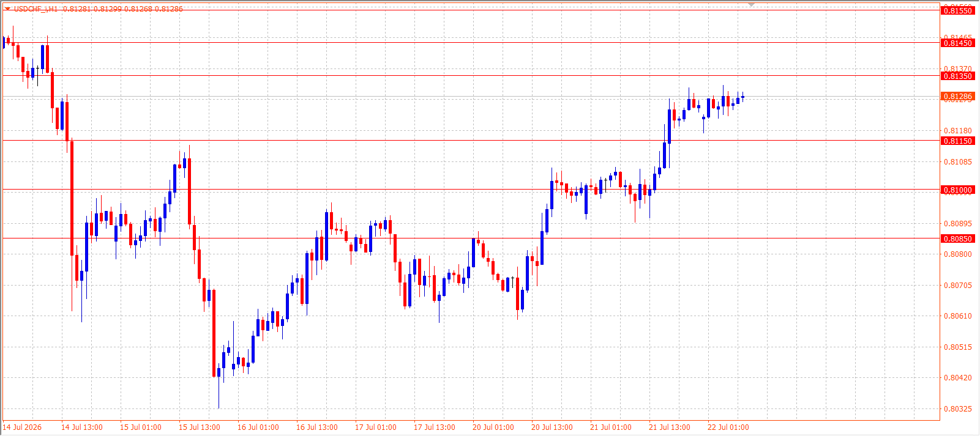Click the 20 Jul 01:00 time label
Screen dimensions: 980x436
tap(493, 427)
